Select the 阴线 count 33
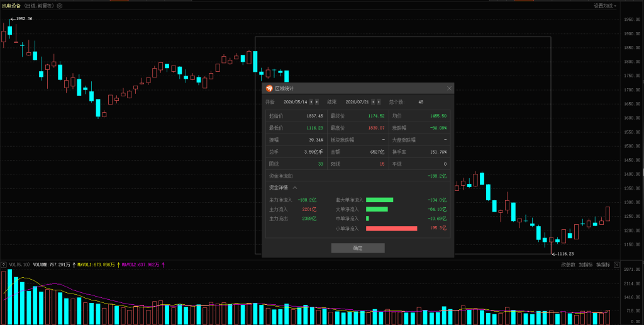644x325 pixels. click(x=320, y=164)
